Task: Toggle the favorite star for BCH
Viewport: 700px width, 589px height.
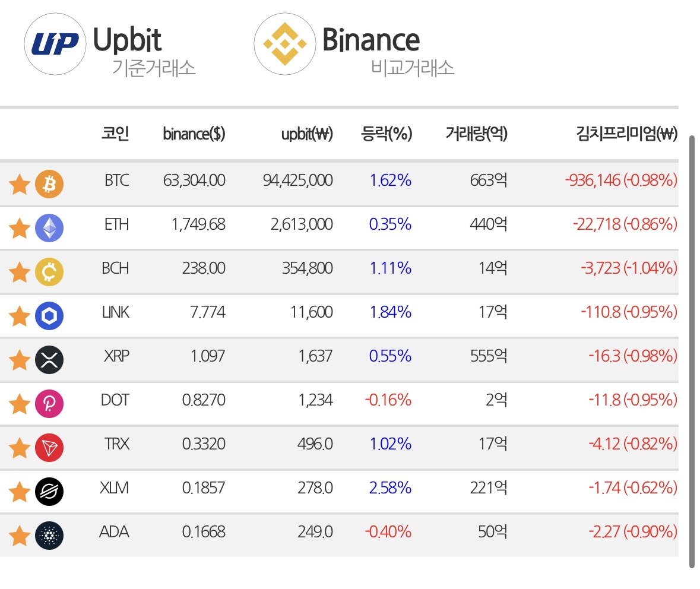Action: [x=20, y=273]
